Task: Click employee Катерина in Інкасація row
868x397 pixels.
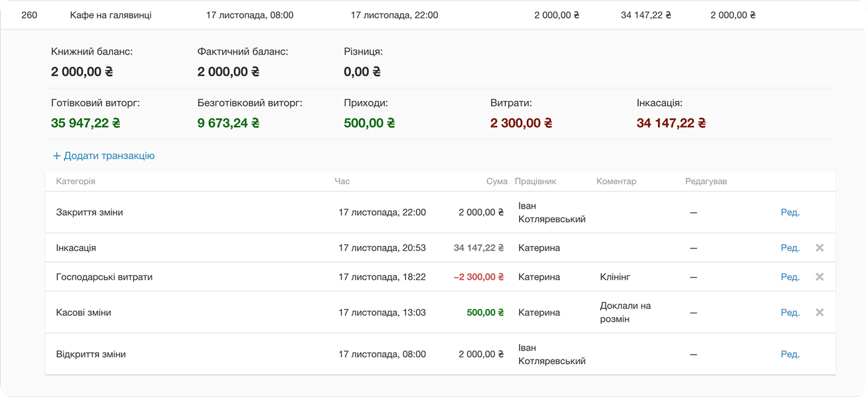Action: [539, 248]
